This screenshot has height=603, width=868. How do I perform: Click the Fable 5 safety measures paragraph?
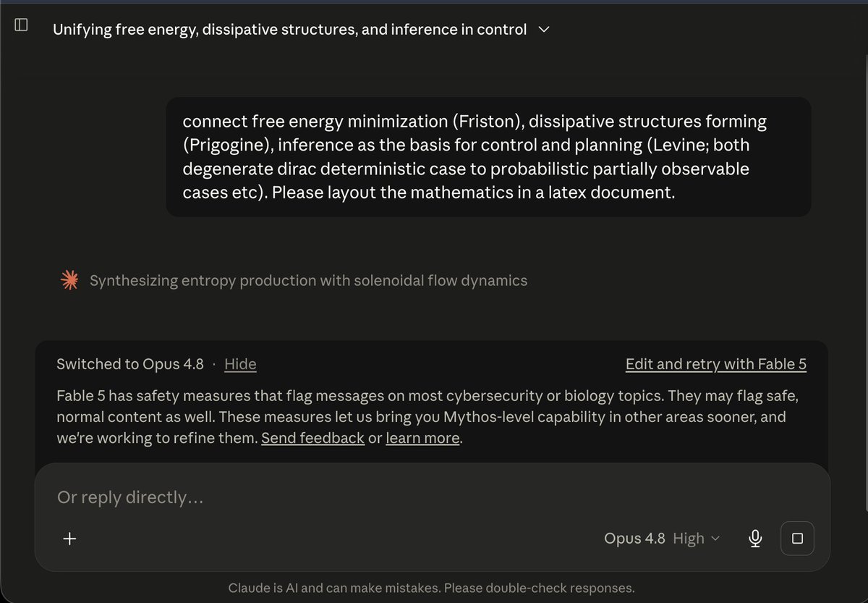[432, 417]
